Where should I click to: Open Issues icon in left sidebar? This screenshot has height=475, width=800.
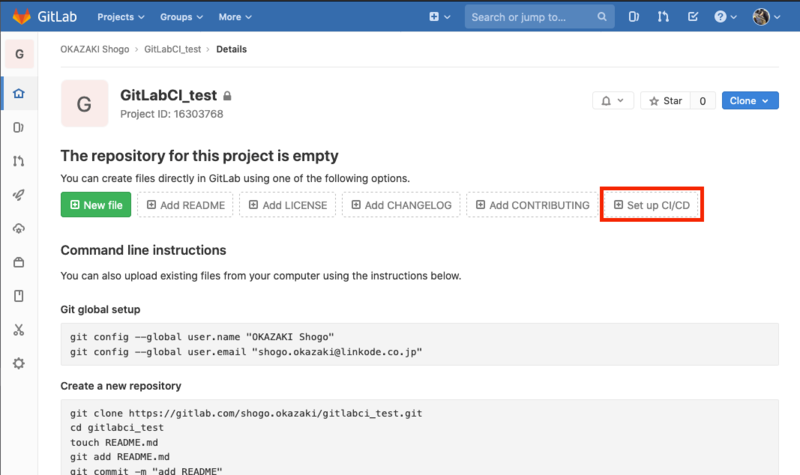click(x=18, y=128)
